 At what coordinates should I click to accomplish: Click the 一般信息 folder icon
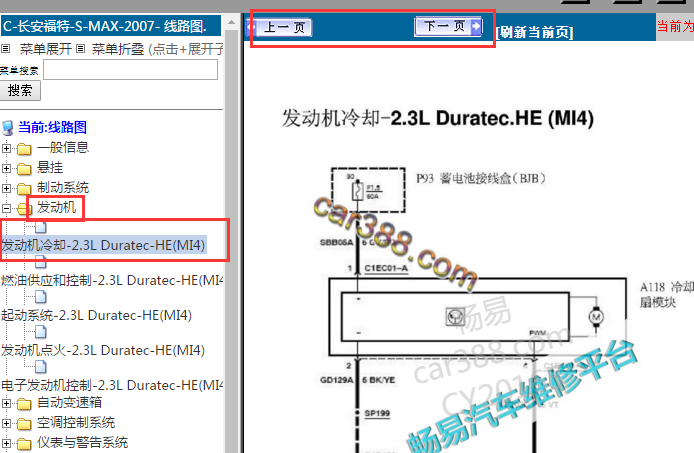(24, 149)
